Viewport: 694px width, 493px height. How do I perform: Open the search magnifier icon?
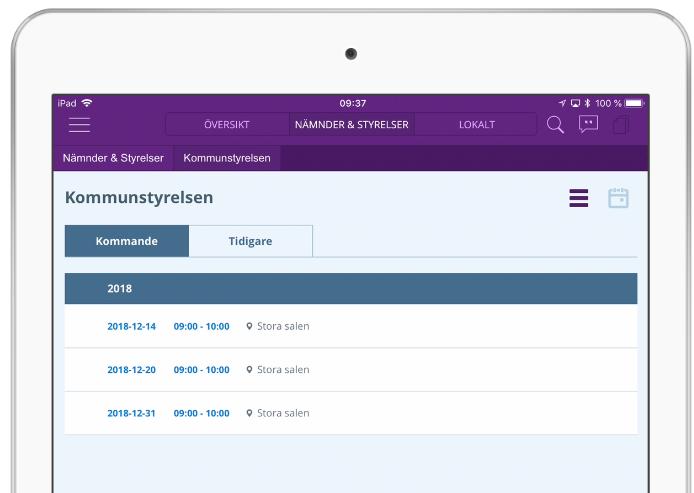555,125
